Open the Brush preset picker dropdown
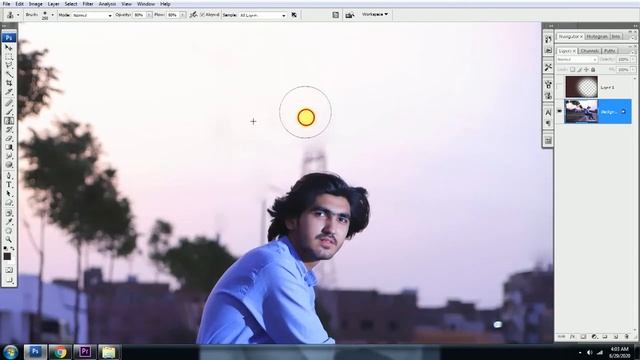640x360 pixels. pos(52,15)
